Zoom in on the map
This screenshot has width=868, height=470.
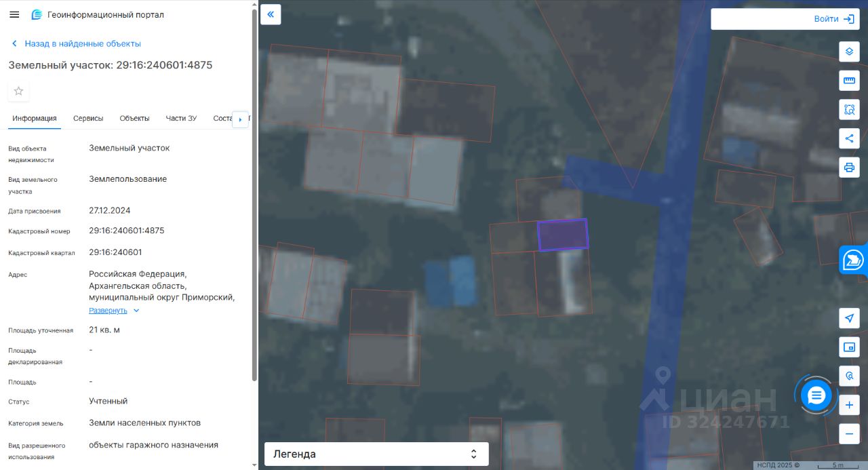coord(849,405)
